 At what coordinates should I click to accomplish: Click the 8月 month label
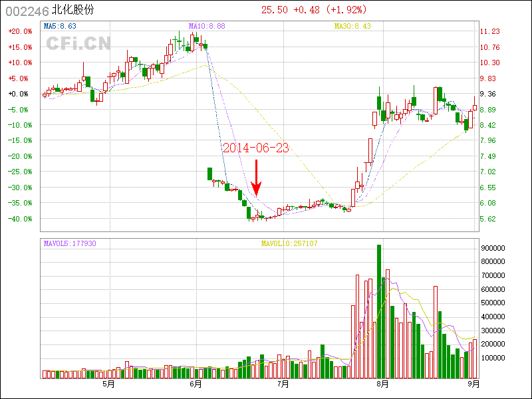coord(383,384)
